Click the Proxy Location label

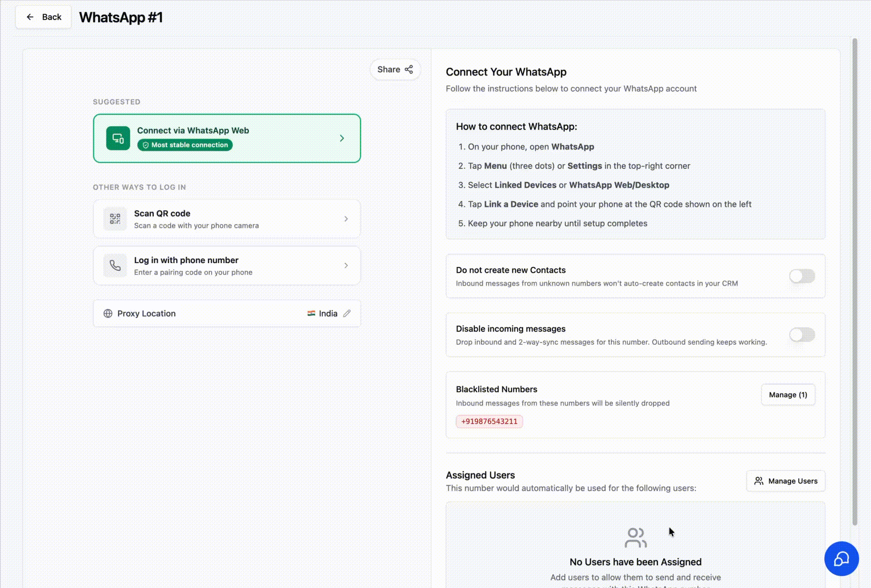coord(146,314)
